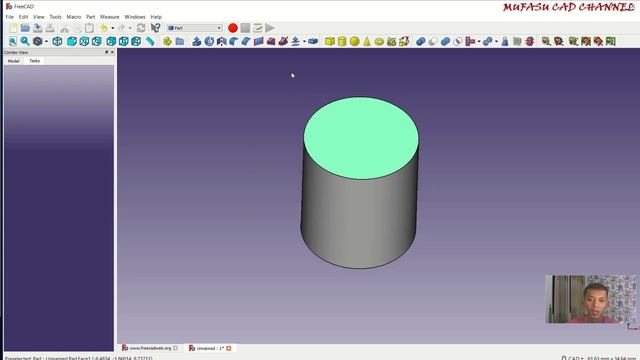Screen dimensions: 640x360
Task: Activate the What's This help pointer
Action: click(x=156, y=28)
